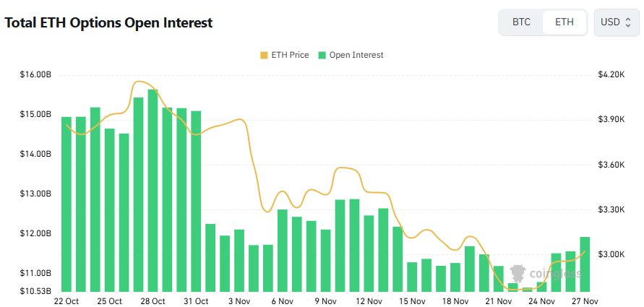644x307 pixels.
Task: Toggle the ETH Price series label
Action: pyautogui.click(x=290, y=55)
